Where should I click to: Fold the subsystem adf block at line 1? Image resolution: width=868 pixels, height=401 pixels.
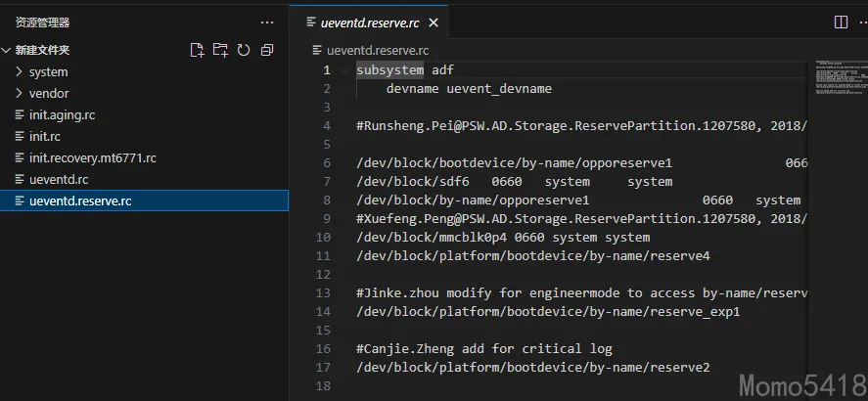pos(344,70)
